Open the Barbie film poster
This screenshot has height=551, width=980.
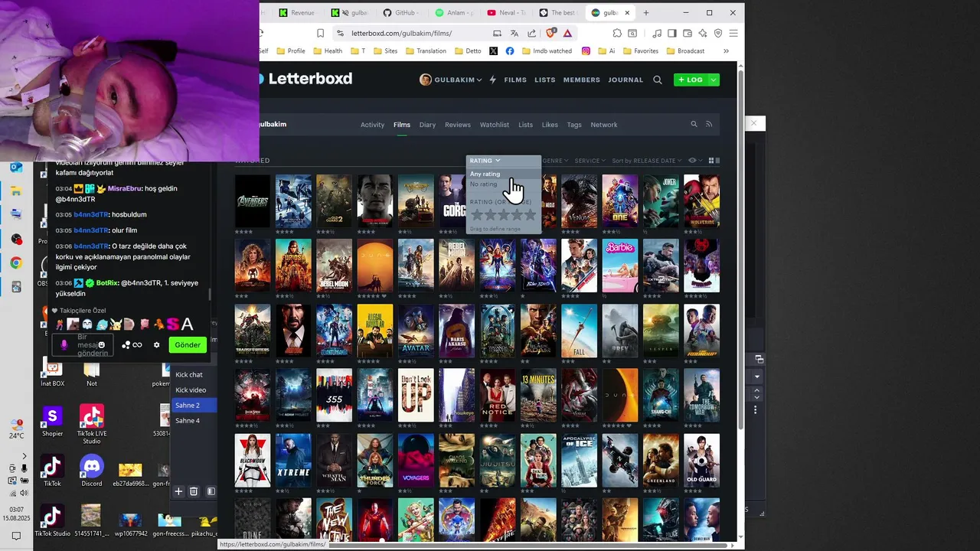619,266
